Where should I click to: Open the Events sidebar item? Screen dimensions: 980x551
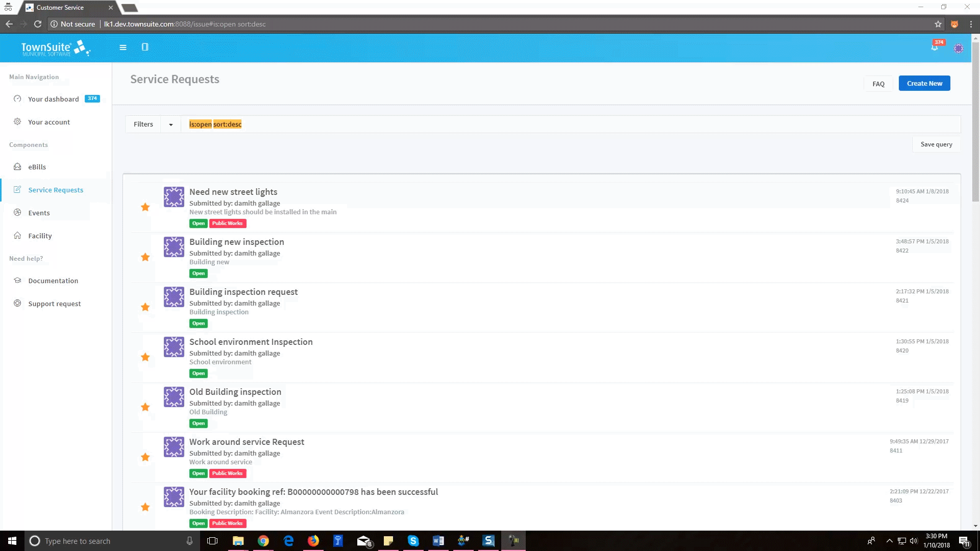click(39, 213)
